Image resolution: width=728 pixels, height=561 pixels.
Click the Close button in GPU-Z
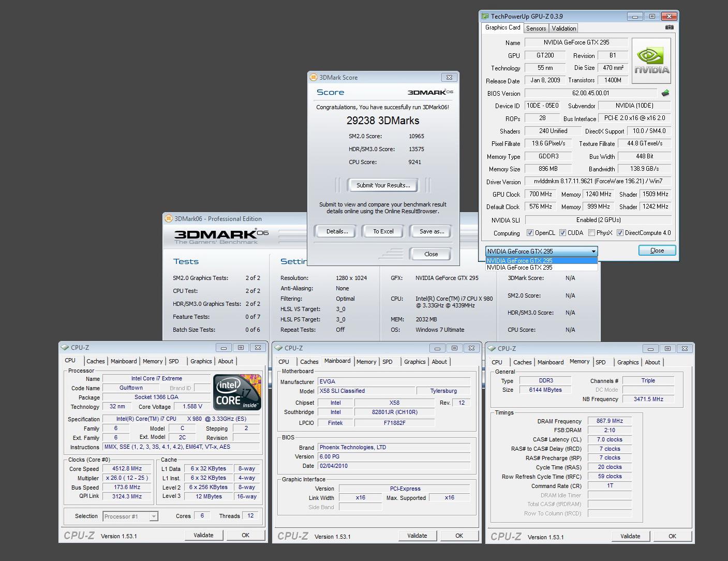[657, 250]
